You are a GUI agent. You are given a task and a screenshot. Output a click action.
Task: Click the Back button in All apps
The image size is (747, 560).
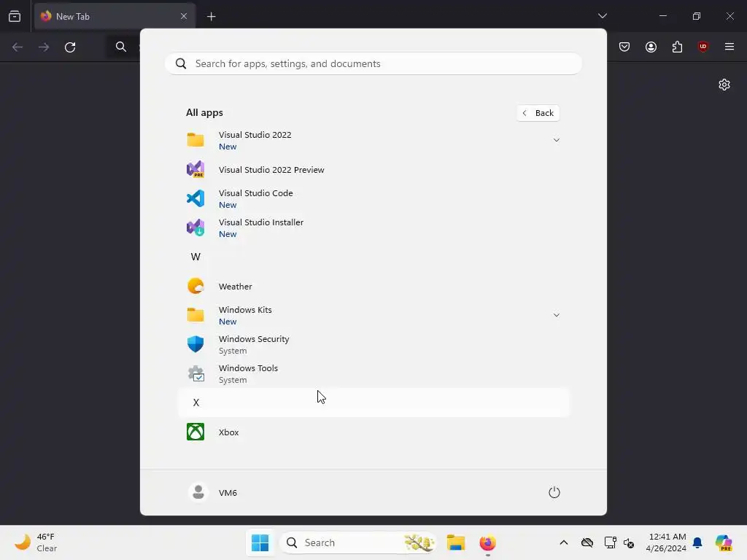538,113
